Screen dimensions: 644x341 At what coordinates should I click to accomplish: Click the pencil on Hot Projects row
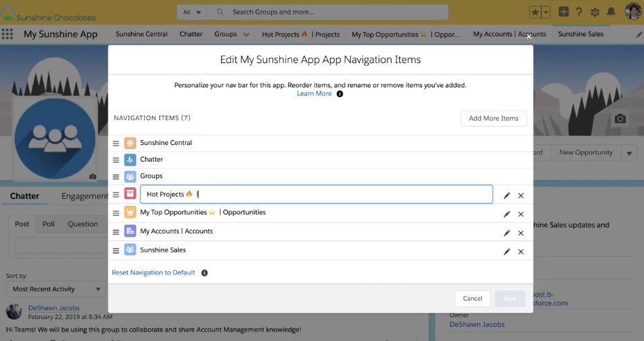click(x=507, y=195)
